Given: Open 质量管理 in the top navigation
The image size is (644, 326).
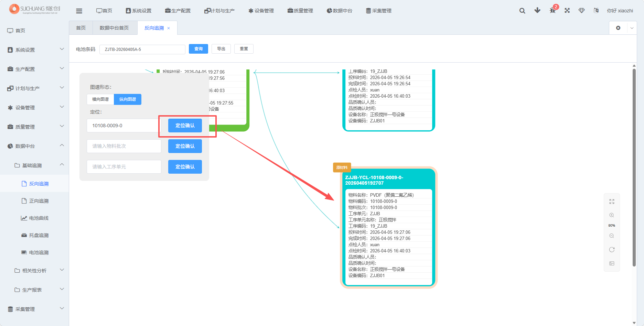Looking at the screenshot, I should [x=300, y=11].
